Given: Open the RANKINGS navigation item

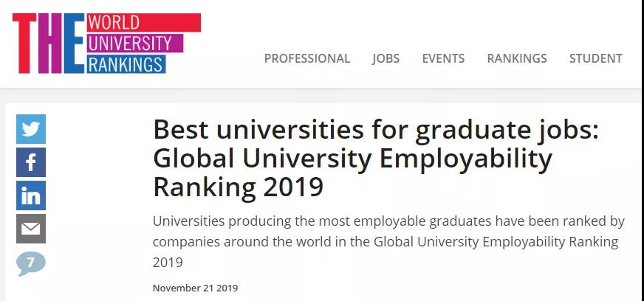Looking at the screenshot, I should pyautogui.click(x=517, y=58).
